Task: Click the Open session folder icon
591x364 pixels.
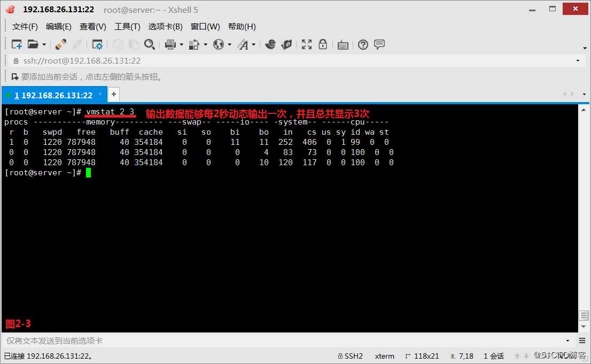Action: pos(33,44)
